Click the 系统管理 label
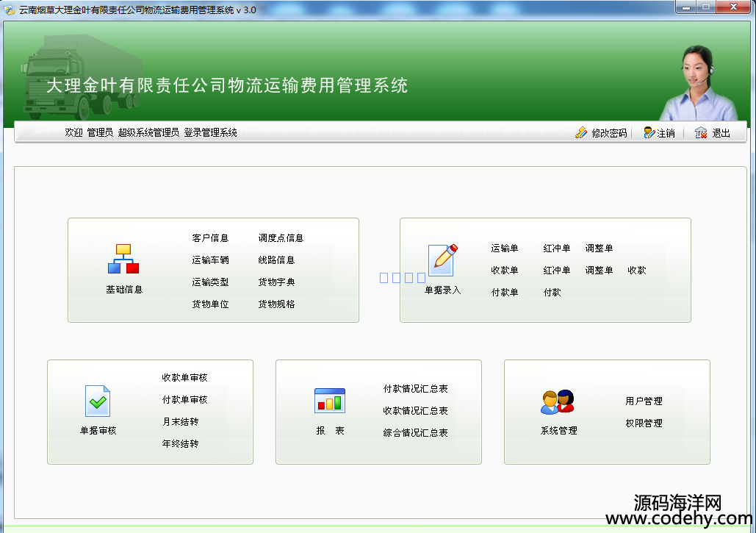 [x=558, y=431]
